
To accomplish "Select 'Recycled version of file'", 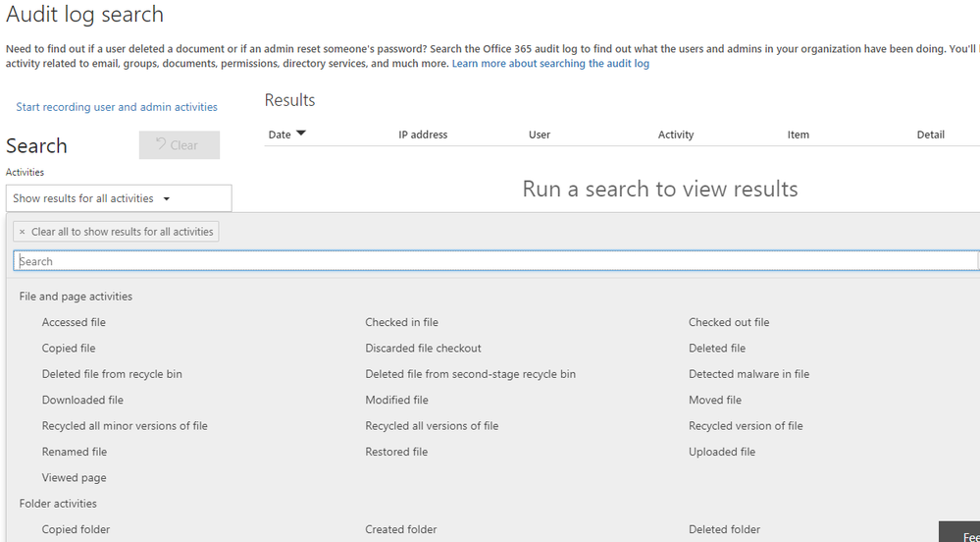I will tap(746, 426).
